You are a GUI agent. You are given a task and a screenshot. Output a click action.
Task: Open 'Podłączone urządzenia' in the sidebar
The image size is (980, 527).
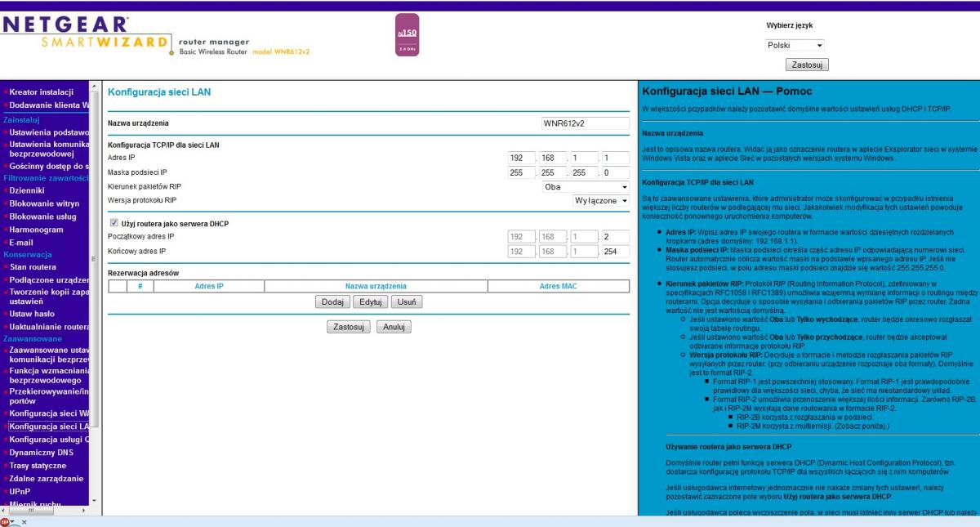tap(49, 281)
